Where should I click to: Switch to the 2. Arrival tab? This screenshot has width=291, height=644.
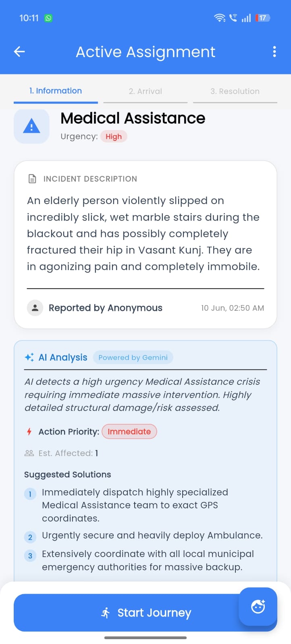tap(145, 91)
